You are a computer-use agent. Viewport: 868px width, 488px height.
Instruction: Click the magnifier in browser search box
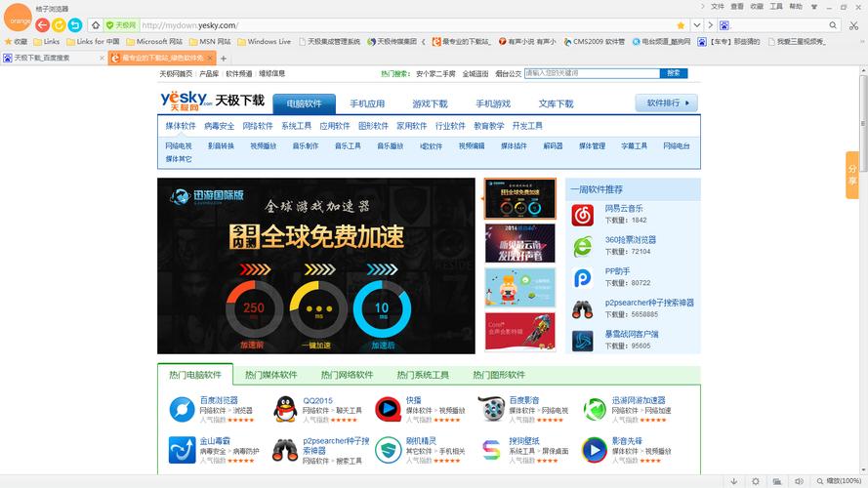pos(833,25)
